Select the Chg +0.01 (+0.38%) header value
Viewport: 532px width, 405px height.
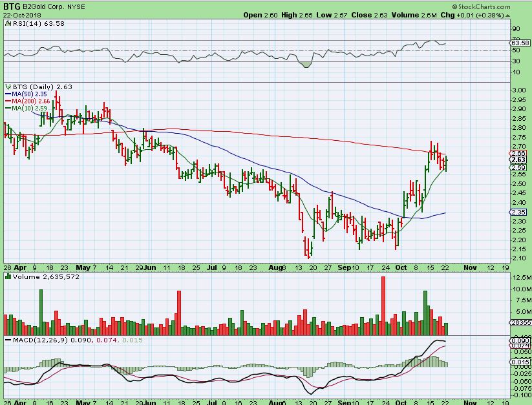pyautogui.click(x=473, y=16)
